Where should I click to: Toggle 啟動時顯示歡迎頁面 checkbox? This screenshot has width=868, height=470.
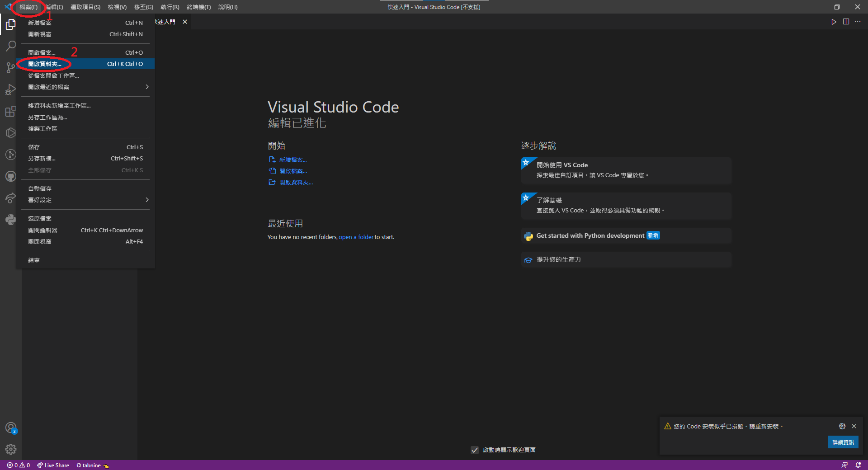click(475, 450)
